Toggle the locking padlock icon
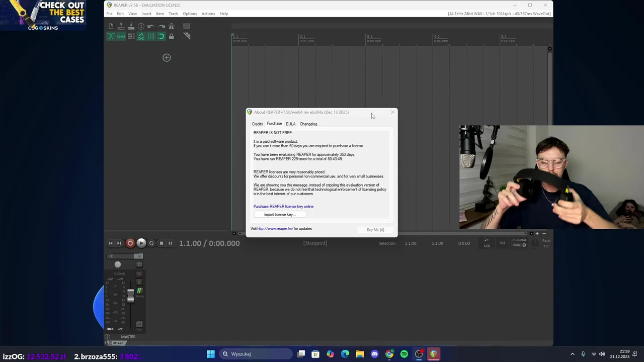Viewport: 644px width, 362px height. tap(172, 36)
